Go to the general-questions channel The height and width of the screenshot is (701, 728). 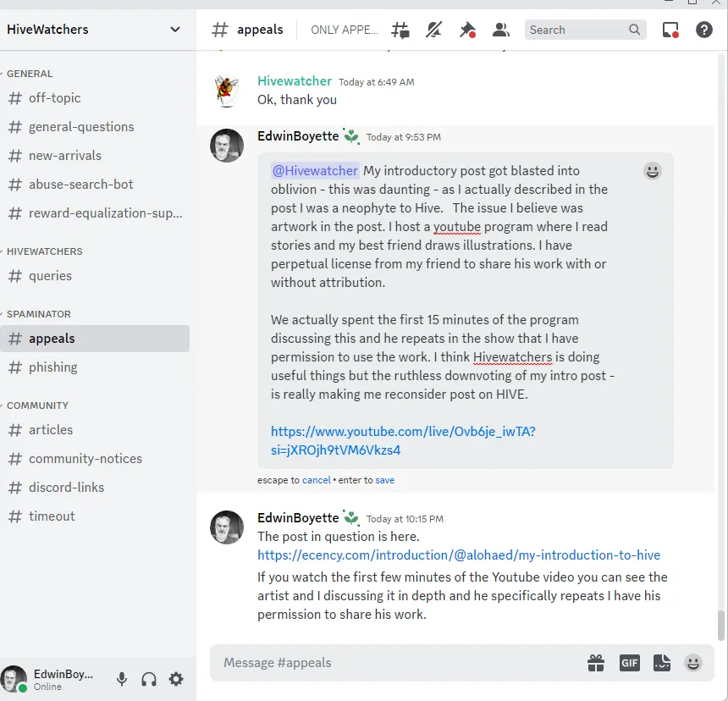(x=81, y=126)
